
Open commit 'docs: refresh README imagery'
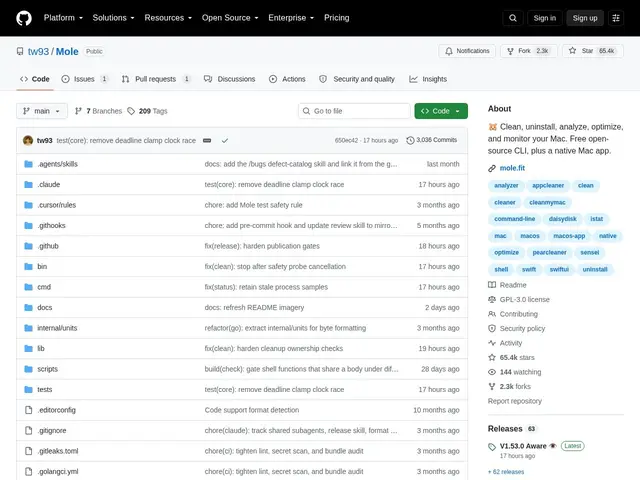tap(254, 307)
